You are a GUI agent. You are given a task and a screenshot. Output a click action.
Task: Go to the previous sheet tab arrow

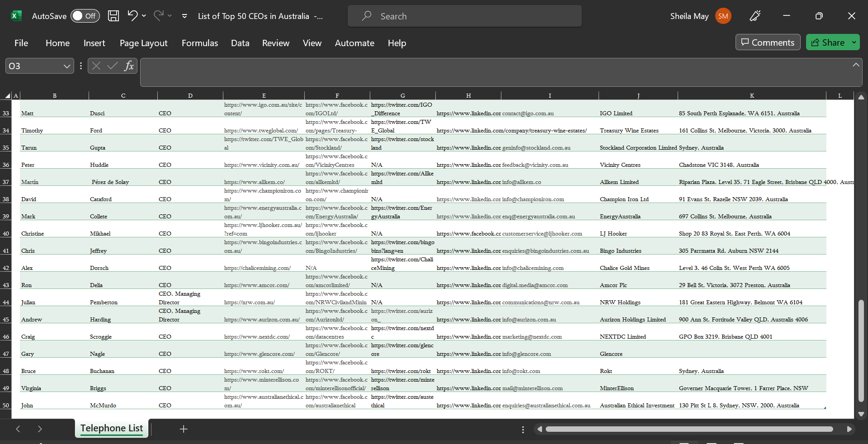tap(18, 429)
